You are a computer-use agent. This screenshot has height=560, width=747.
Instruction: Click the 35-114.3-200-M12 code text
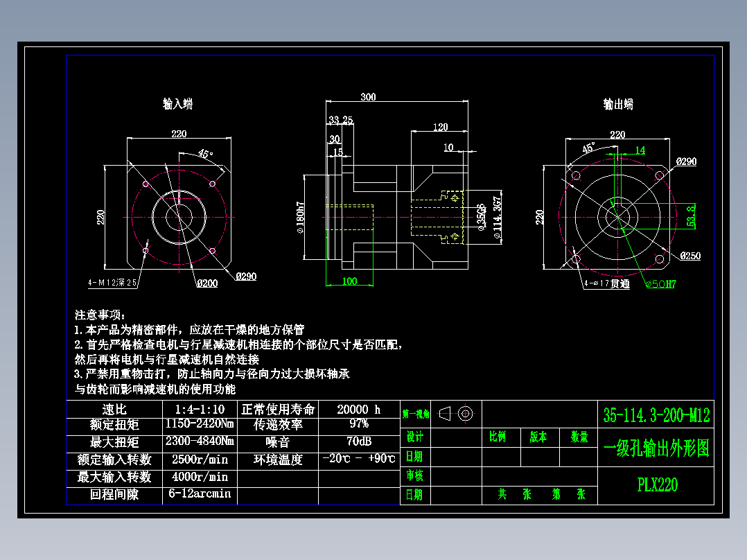point(656,414)
